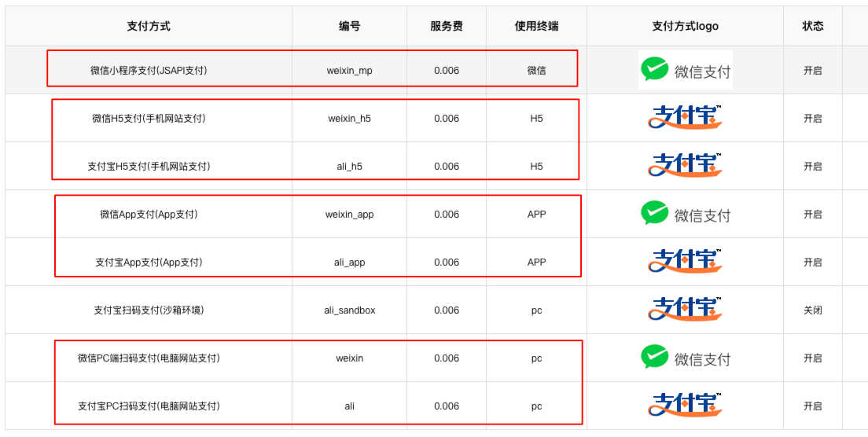Screen dimensions: 868x437
Task: Click the 使用终端 column header
Action: pyautogui.click(x=536, y=26)
